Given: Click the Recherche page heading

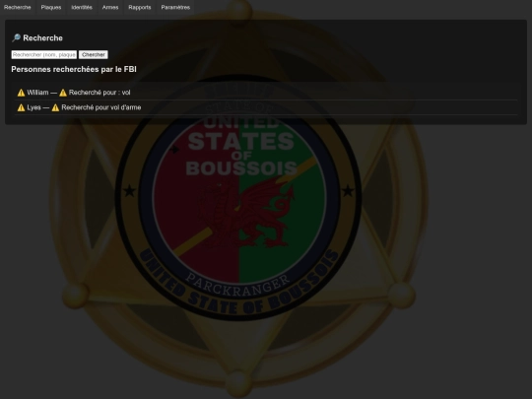Looking at the screenshot, I should click(x=42, y=38).
